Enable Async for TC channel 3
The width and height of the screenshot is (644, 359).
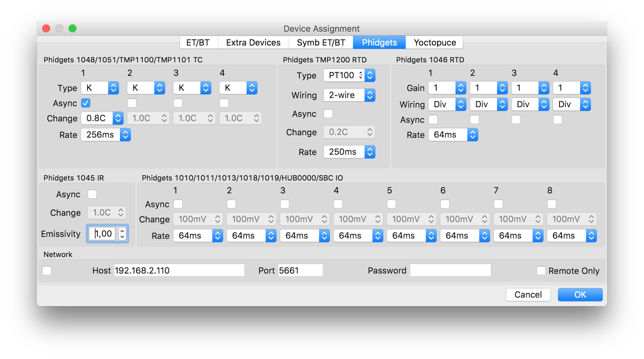click(178, 103)
